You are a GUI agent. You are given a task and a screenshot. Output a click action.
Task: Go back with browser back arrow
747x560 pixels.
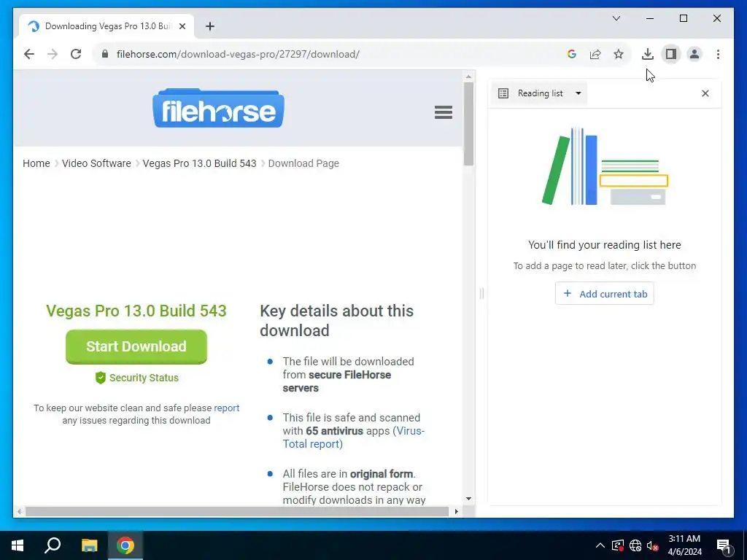tap(29, 54)
